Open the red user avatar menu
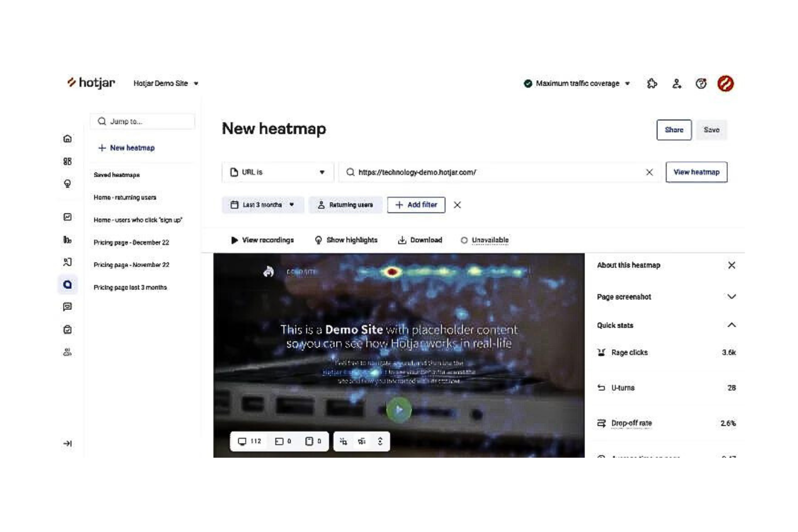The width and height of the screenshot is (798, 532). pyautogui.click(x=725, y=84)
